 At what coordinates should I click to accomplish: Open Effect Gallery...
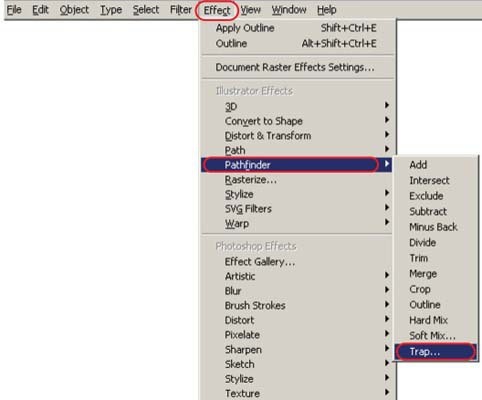[297, 262]
